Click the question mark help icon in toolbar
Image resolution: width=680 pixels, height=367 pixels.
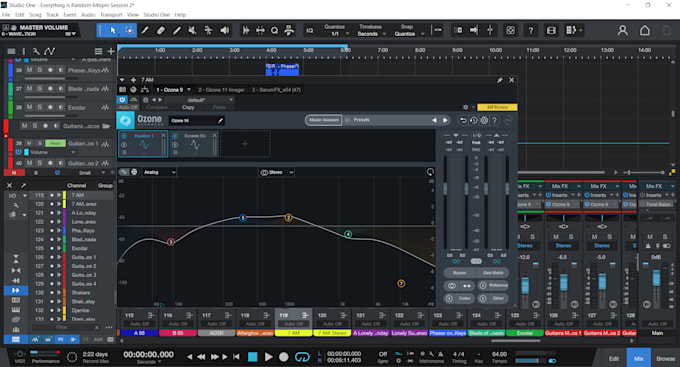531,30
